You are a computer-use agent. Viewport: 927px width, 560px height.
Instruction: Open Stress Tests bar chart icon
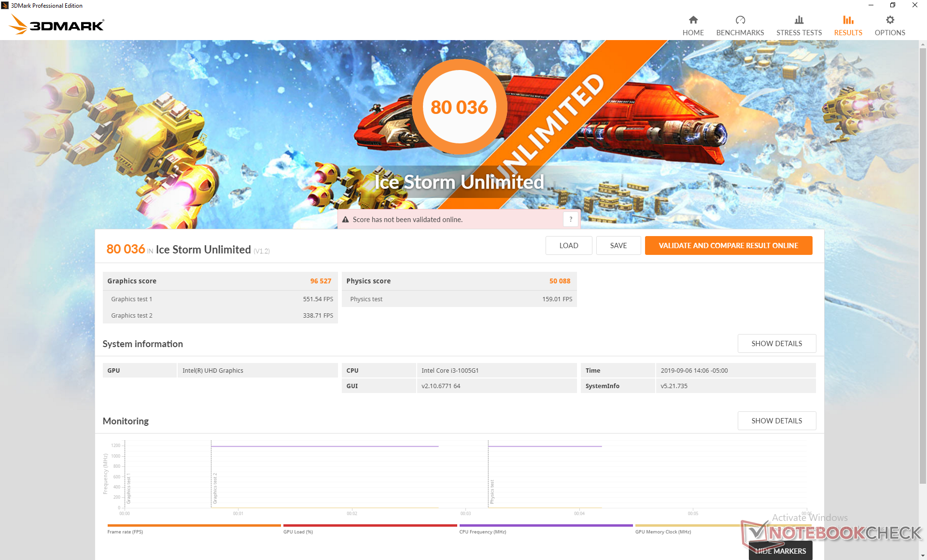(x=799, y=20)
